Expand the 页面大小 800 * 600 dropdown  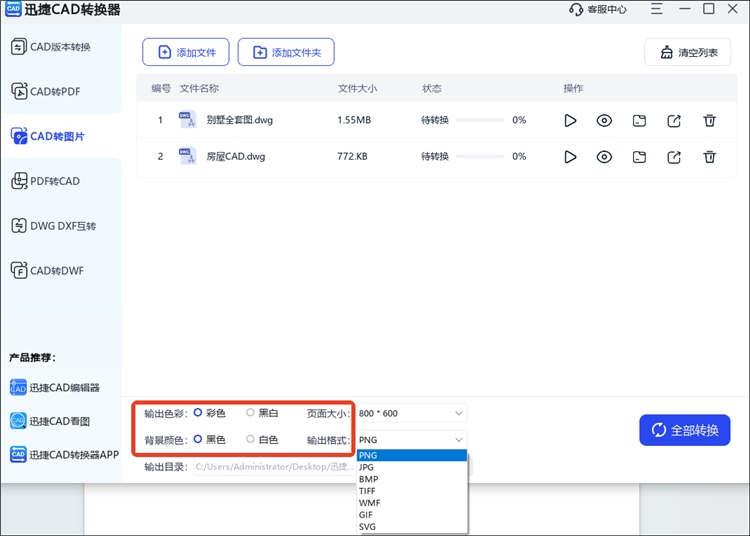[x=411, y=413]
